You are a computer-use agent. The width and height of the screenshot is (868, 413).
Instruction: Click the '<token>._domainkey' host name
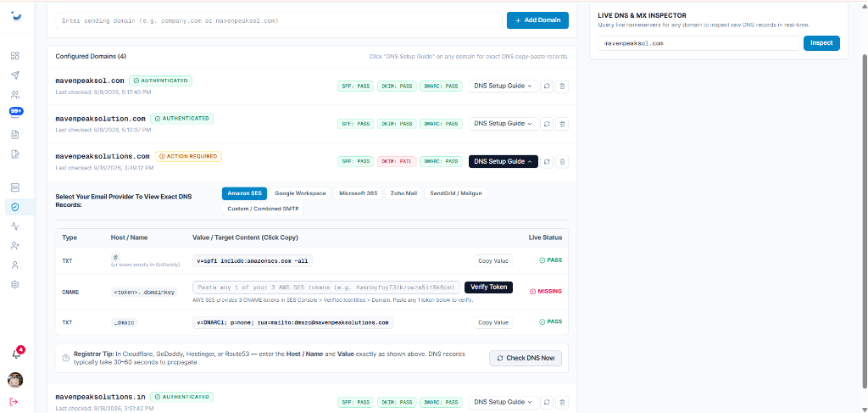point(144,292)
